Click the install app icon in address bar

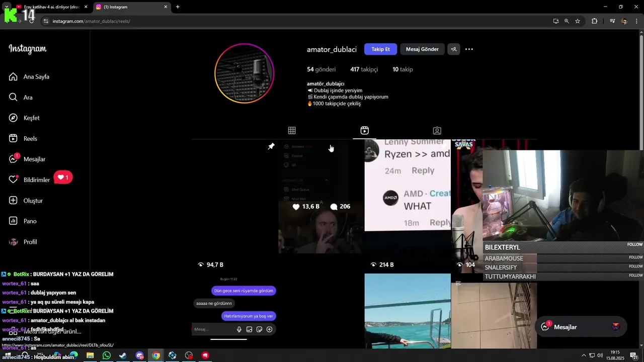click(556, 21)
